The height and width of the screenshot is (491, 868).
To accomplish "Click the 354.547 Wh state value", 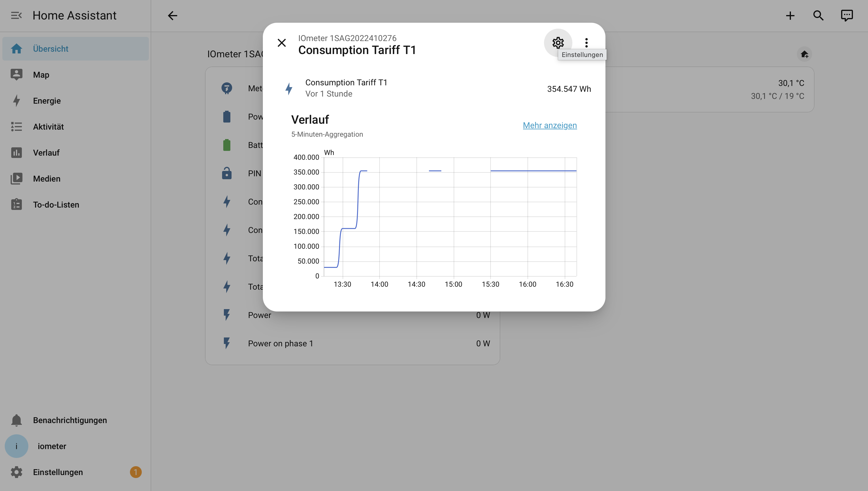I will coord(569,89).
